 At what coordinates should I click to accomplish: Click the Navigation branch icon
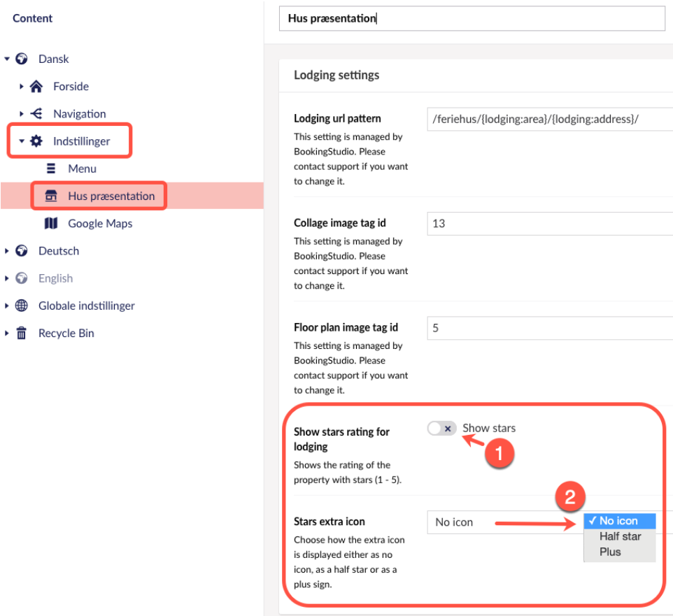36,114
